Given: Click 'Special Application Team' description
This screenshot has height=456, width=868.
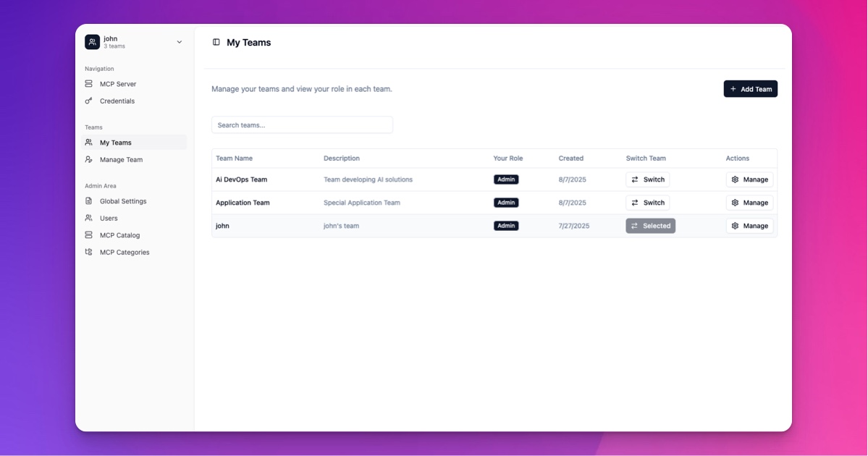Looking at the screenshot, I should pos(362,203).
